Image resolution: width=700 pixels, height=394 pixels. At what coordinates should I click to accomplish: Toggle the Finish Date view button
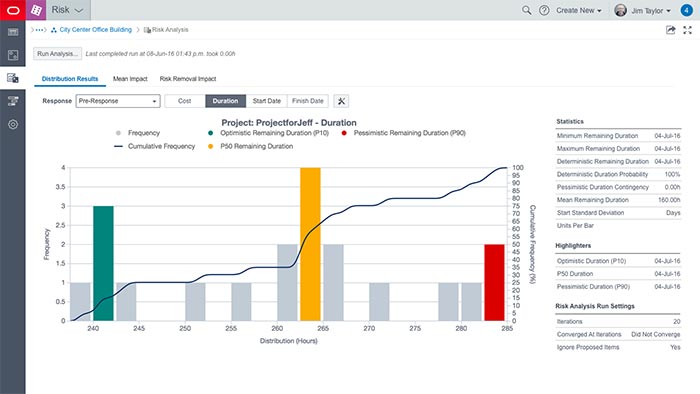(x=308, y=101)
